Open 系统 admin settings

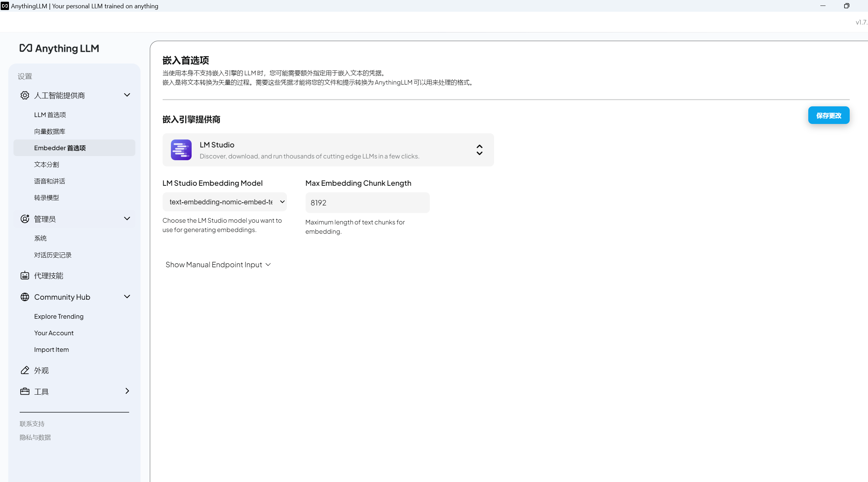pyautogui.click(x=40, y=238)
